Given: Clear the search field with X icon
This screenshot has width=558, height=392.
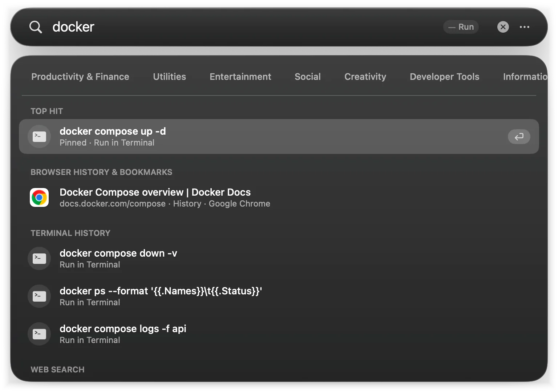Looking at the screenshot, I should pos(503,27).
